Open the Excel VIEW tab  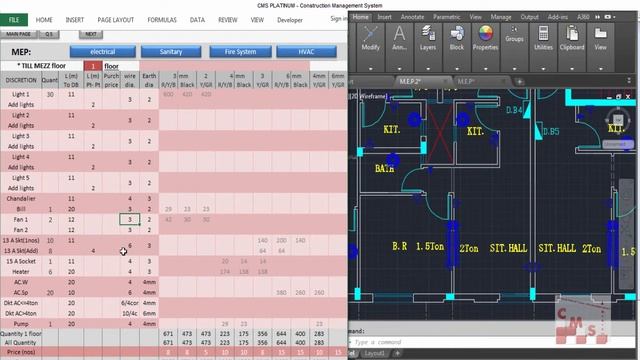[257, 20]
